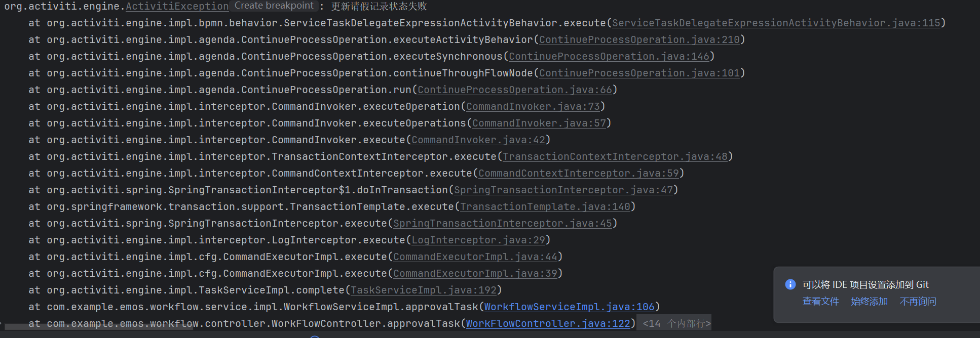Click 查看文件 in Git notification
The height and width of the screenshot is (338, 980).
click(820, 302)
